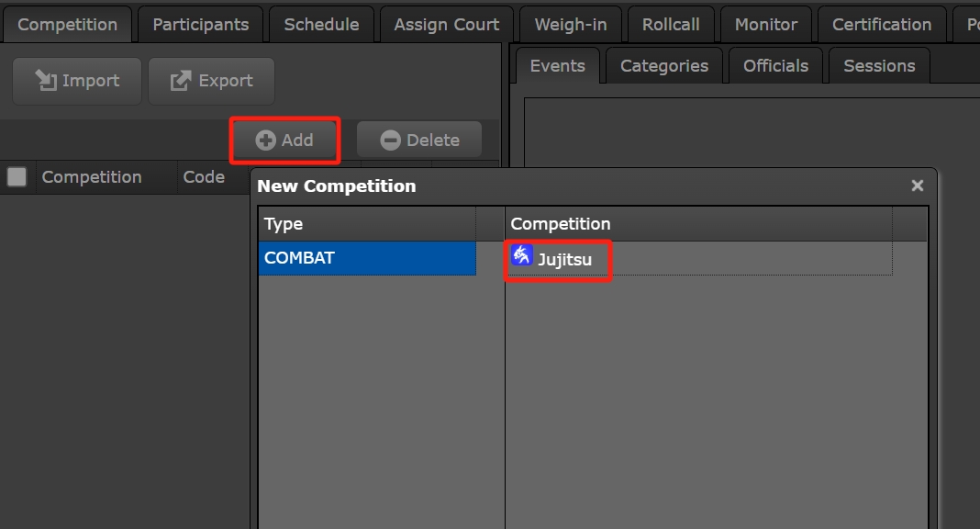Click the minus icon on Delete
Screen dimensions: 980x529
[391, 141]
